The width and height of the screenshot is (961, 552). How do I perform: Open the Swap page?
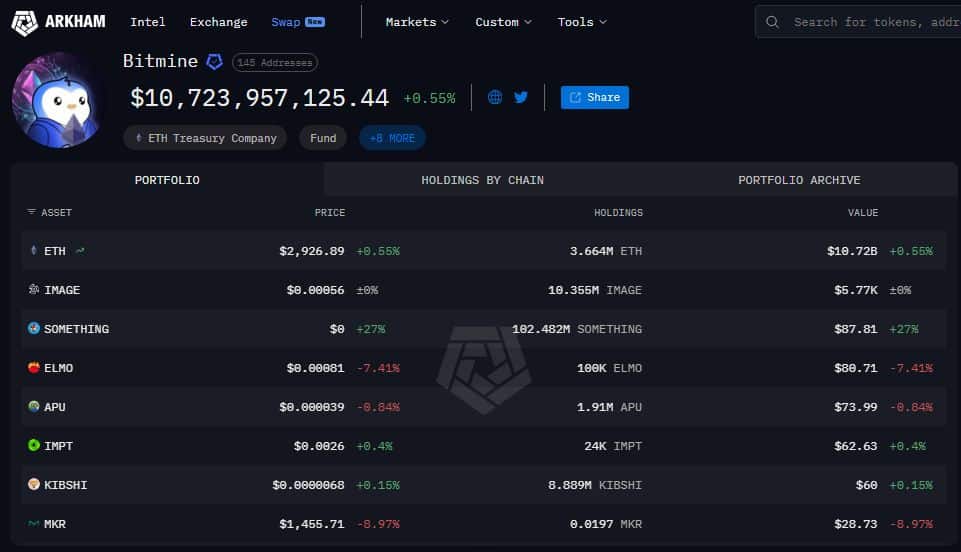(298, 22)
